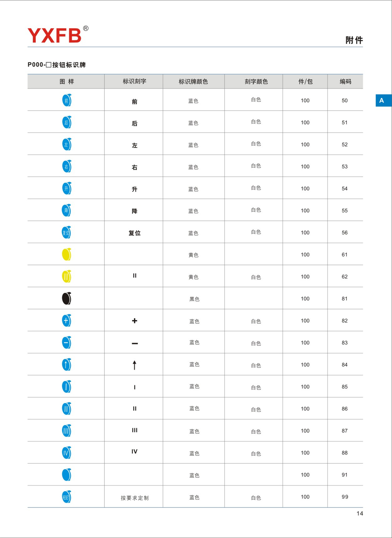392x538 pixels.
Task: Select the blue 后 label plate icon
Action: click(67, 122)
